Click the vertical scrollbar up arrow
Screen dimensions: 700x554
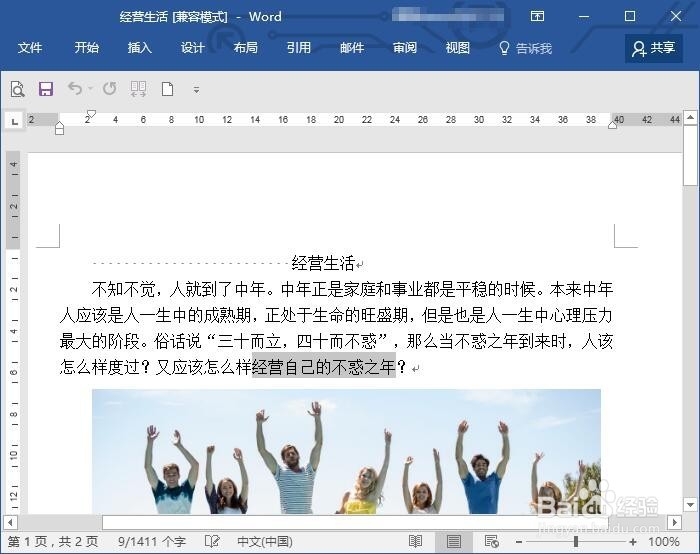[x=691, y=117]
